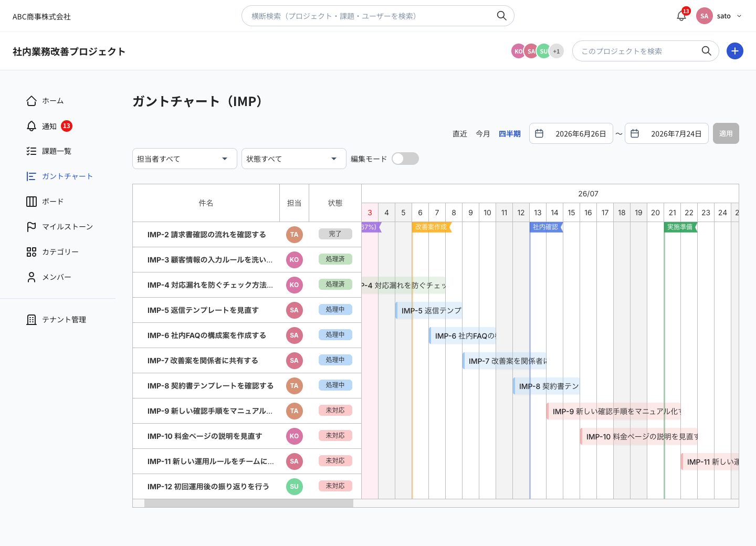The image size is (756, 546).
Task: Click SA assignee avatar for IMP-11
Action: click(x=295, y=461)
